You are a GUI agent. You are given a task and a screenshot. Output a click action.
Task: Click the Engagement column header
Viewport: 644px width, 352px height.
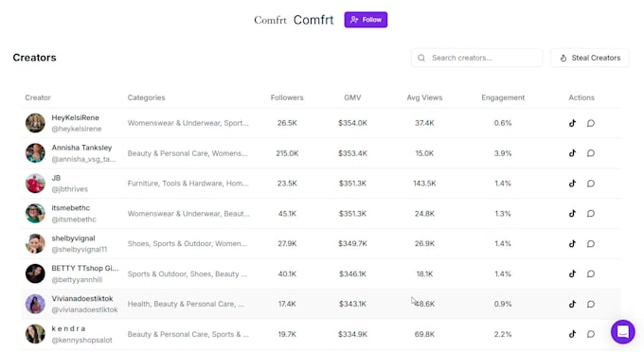(503, 97)
